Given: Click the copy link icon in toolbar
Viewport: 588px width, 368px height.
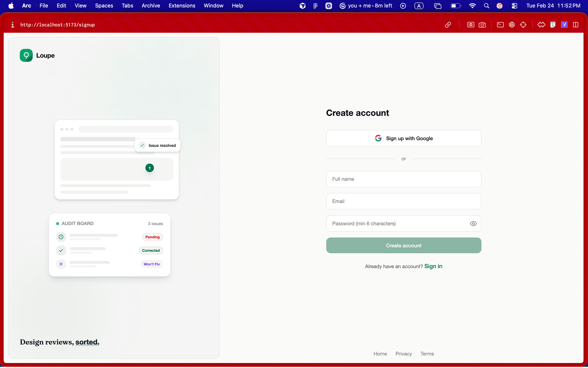Looking at the screenshot, I should (448, 25).
